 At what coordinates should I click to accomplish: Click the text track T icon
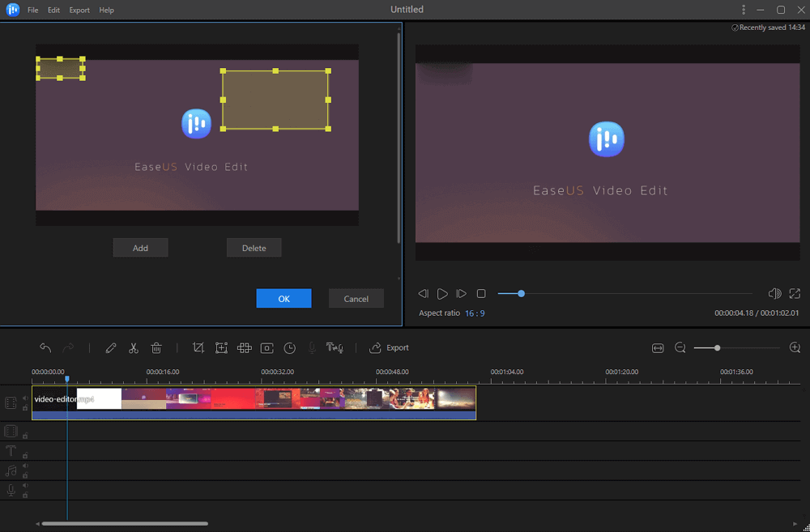[11, 450]
